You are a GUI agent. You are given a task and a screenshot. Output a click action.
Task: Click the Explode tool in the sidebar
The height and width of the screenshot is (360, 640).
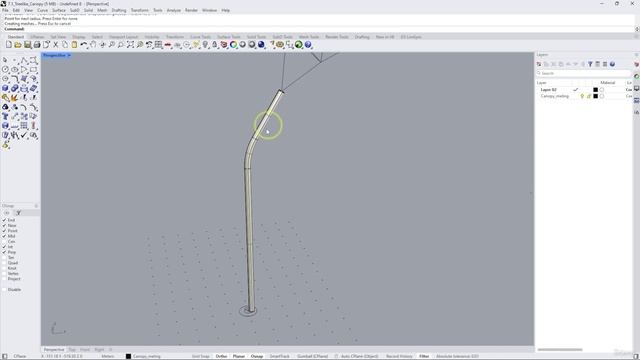[x=15, y=98]
